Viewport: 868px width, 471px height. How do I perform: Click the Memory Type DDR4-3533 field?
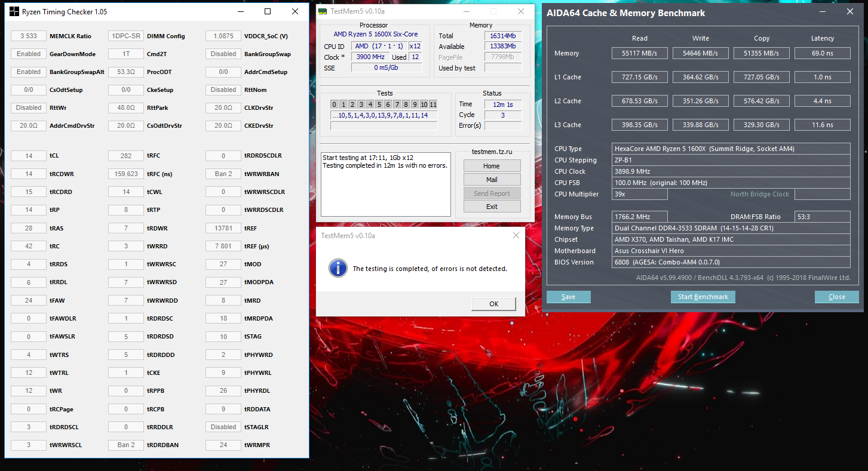click(x=731, y=228)
